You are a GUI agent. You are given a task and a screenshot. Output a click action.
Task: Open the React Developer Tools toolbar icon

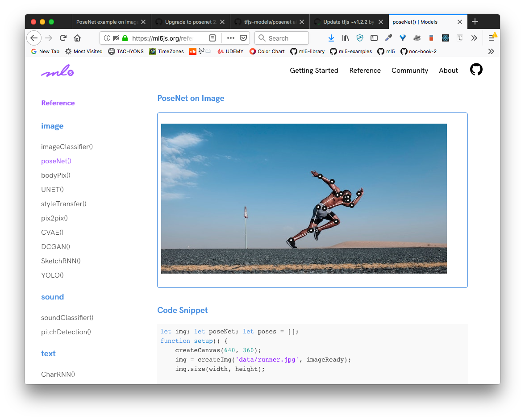click(445, 38)
